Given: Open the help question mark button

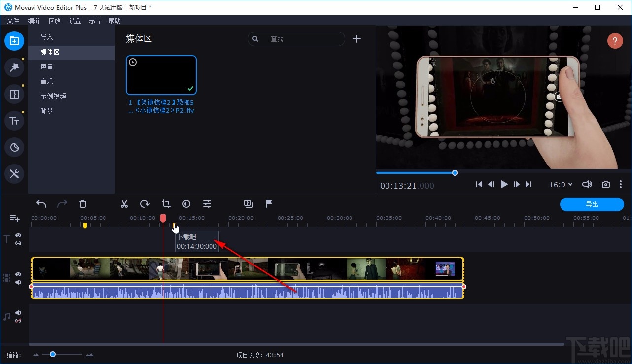Looking at the screenshot, I should click(615, 41).
